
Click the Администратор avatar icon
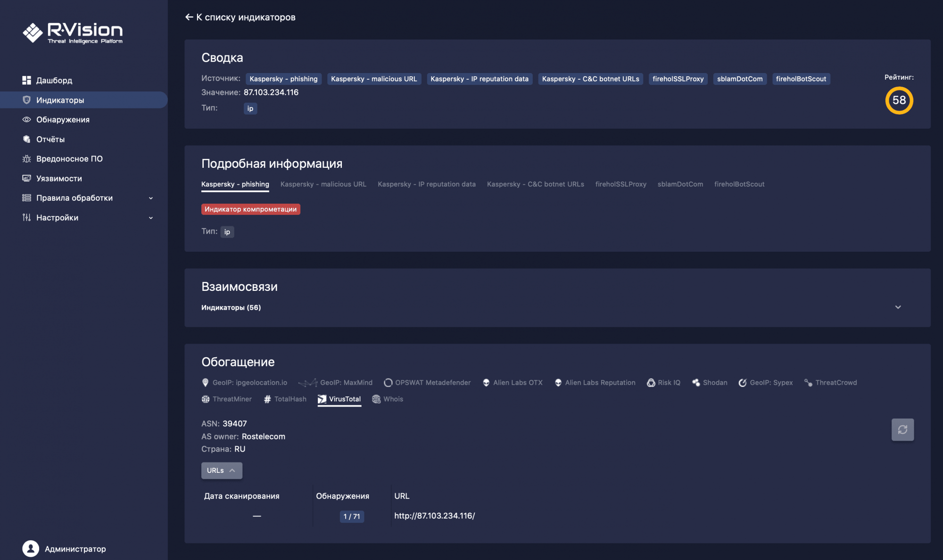click(31, 549)
